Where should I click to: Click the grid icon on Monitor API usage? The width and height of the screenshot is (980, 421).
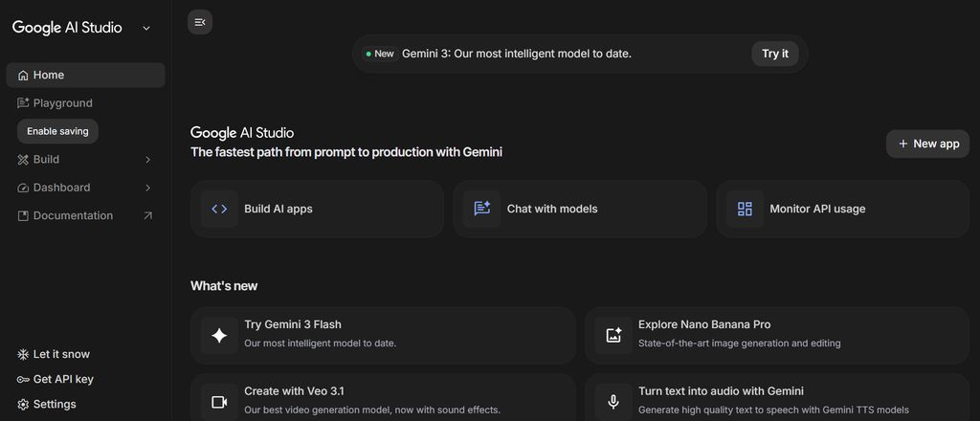point(745,209)
